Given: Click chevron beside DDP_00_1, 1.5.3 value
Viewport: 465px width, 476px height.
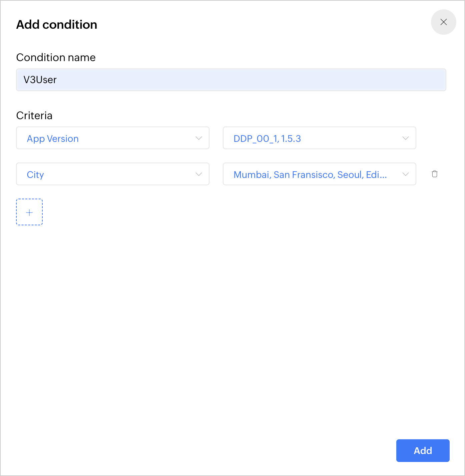Looking at the screenshot, I should click(406, 138).
